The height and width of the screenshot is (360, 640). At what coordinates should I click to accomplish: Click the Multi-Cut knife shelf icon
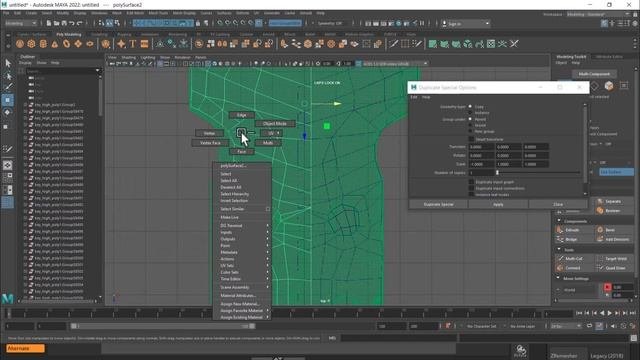[393, 44]
